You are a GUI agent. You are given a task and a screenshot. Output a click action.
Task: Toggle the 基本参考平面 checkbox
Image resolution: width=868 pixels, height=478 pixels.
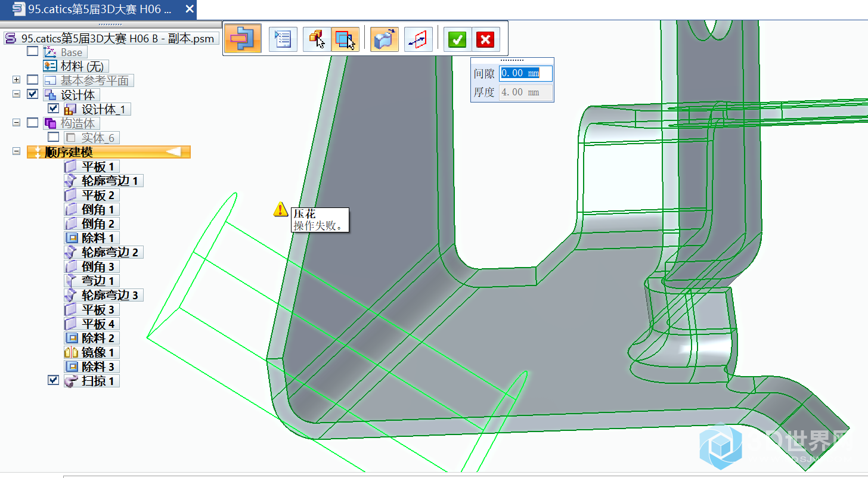click(x=32, y=80)
